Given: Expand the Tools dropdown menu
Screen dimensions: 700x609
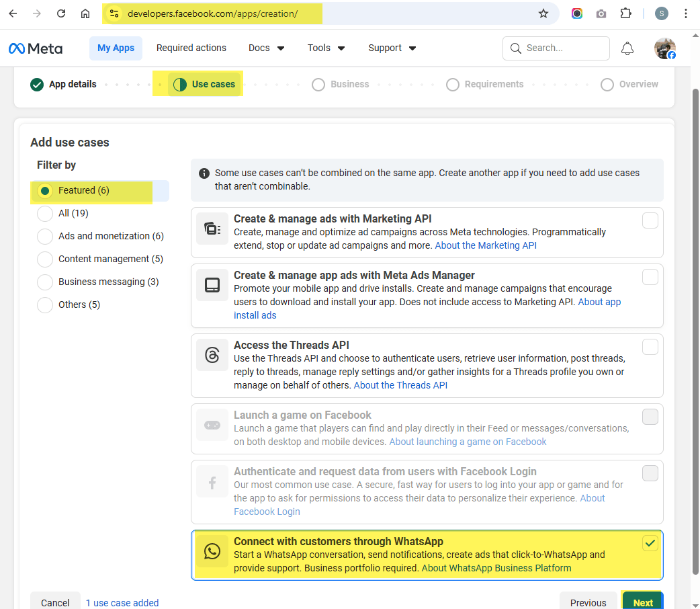Looking at the screenshot, I should 326,48.
